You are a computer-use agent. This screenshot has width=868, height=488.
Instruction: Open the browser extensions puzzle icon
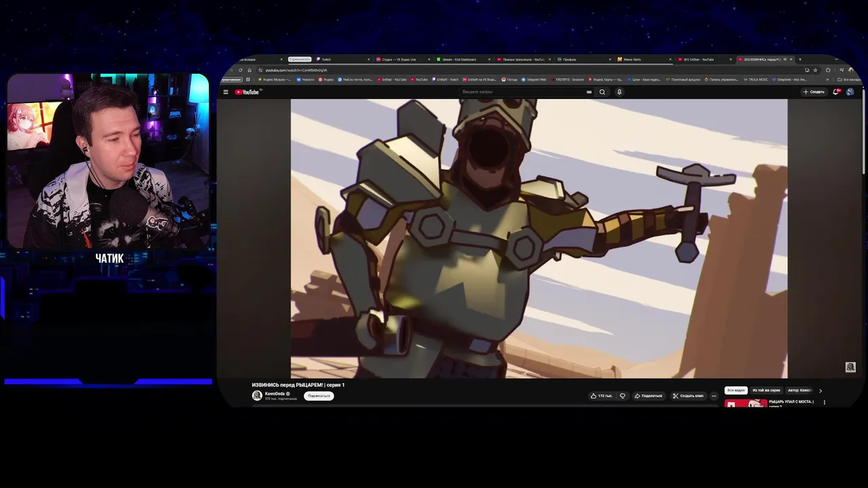pyautogui.click(x=828, y=70)
